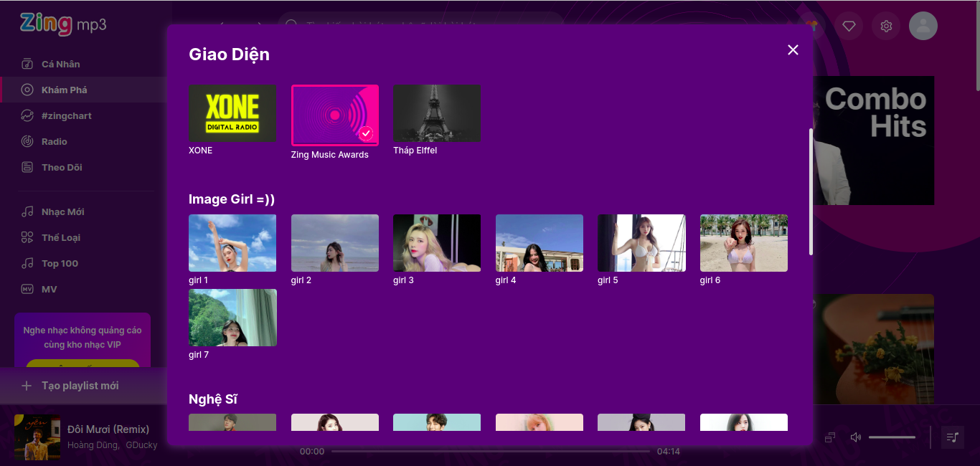Click the plus icon for new playlist
This screenshot has width=980, height=466.
(27, 386)
